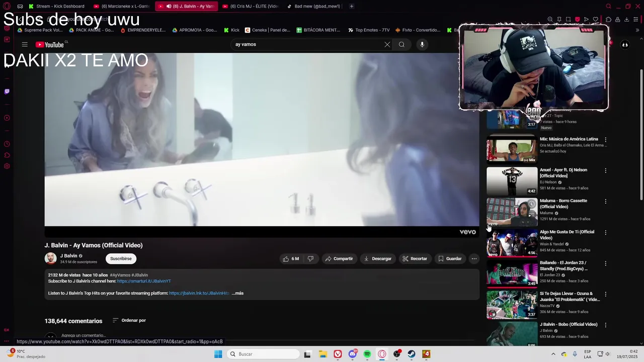Open J Balvin's channel avatar
The width and height of the screenshot is (644, 362).
(50, 258)
